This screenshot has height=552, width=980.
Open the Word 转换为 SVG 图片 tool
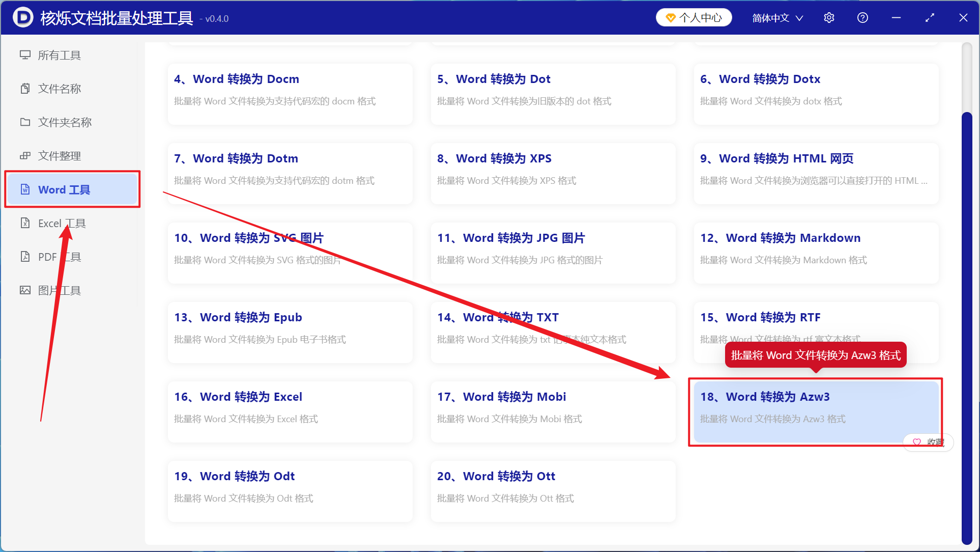click(290, 253)
